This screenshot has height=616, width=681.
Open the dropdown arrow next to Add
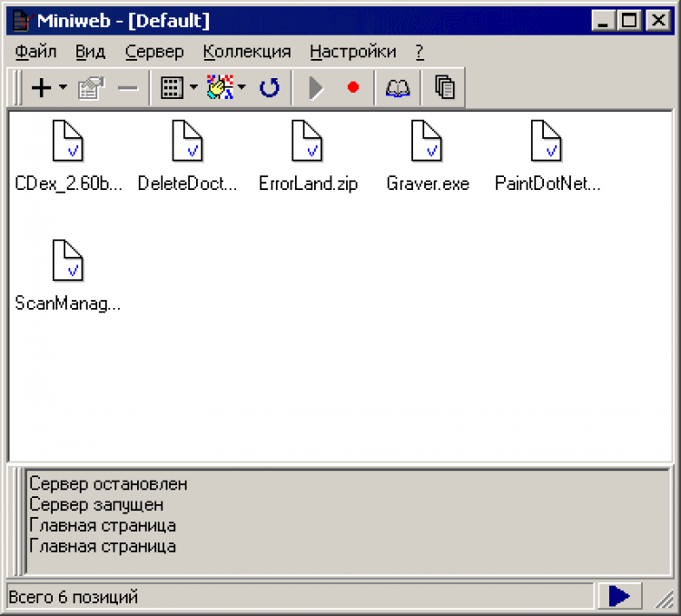pos(63,87)
